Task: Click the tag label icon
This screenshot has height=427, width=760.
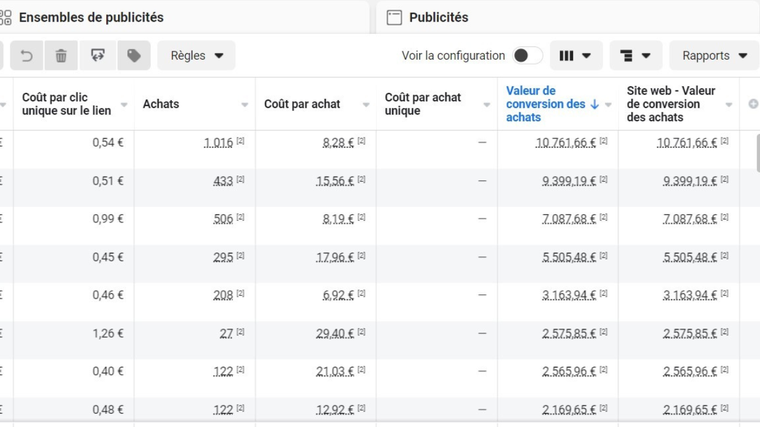Action: [133, 56]
